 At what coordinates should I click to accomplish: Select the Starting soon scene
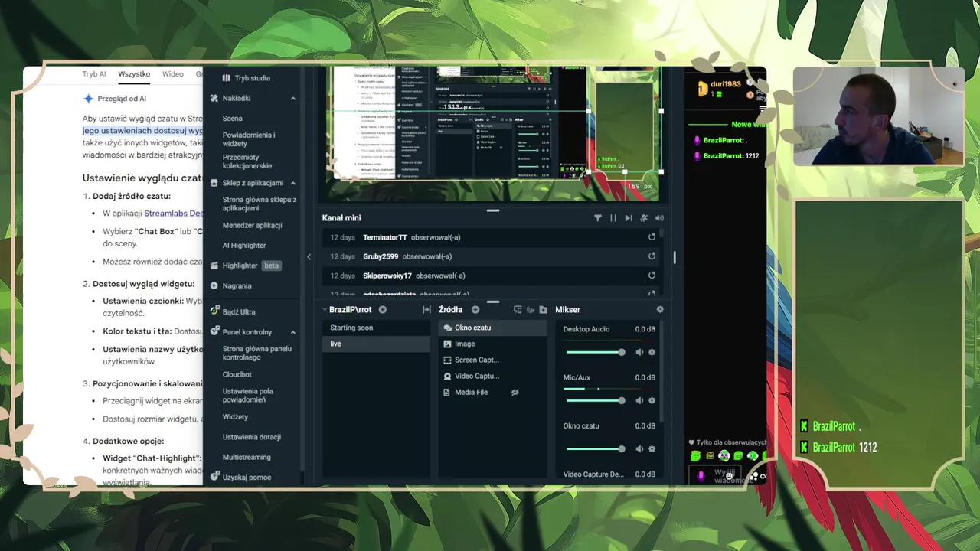click(x=376, y=328)
